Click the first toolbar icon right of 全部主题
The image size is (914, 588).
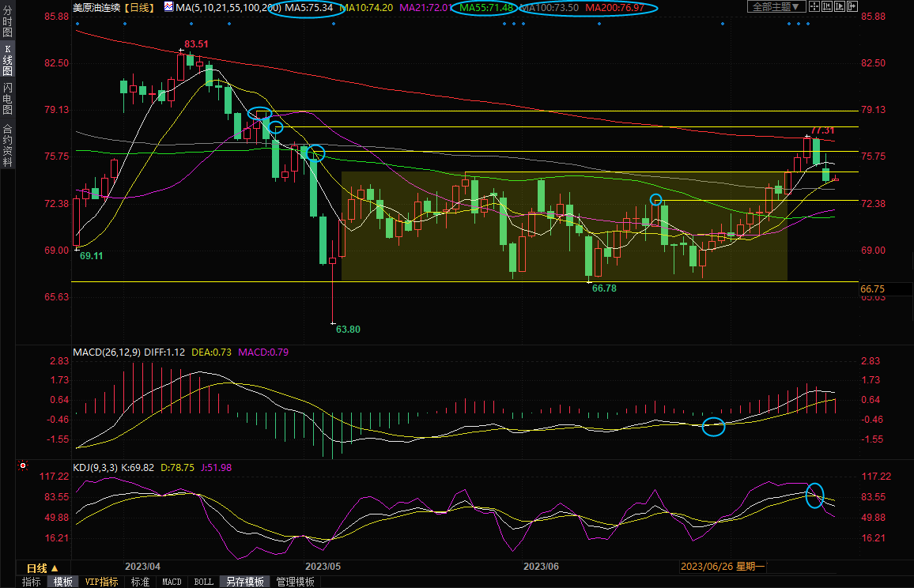[814, 7]
